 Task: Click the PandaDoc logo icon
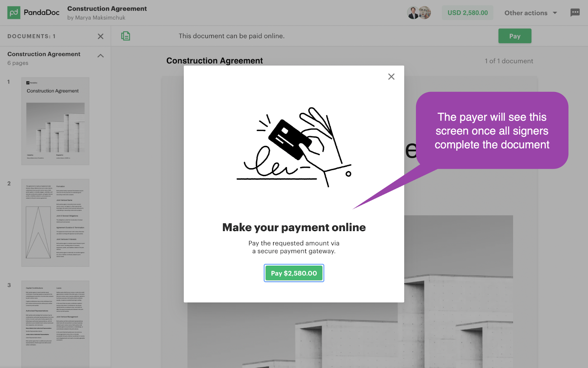(14, 13)
